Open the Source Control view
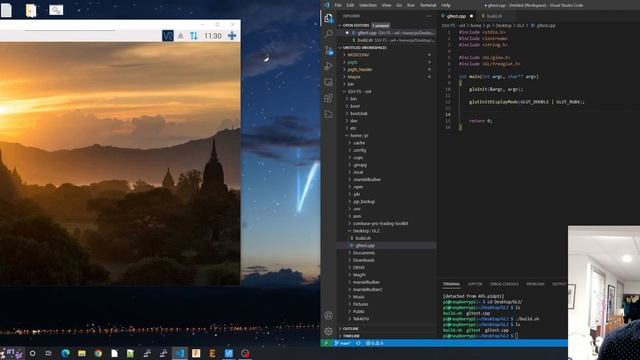Screen dimensions: 640x360 coord(329,50)
